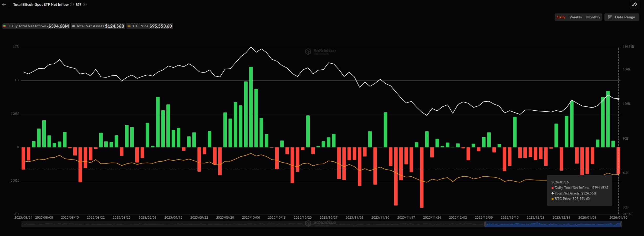Click white endpoint dot on Total Net Assets line
The height and width of the screenshot is (236, 644).
point(618,99)
